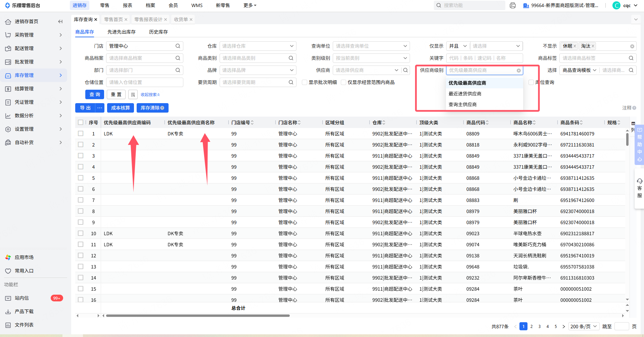644x337 pixels.
Task: Check the checkbox for row 14
Action: pyautogui.click(x=81, y=278)
